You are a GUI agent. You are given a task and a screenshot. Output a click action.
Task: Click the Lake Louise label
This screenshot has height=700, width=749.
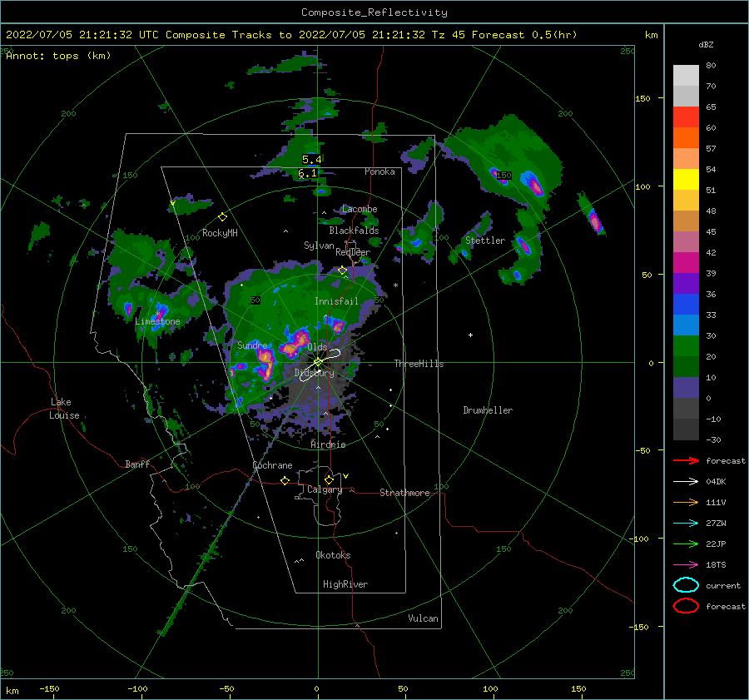click(64, 409)
